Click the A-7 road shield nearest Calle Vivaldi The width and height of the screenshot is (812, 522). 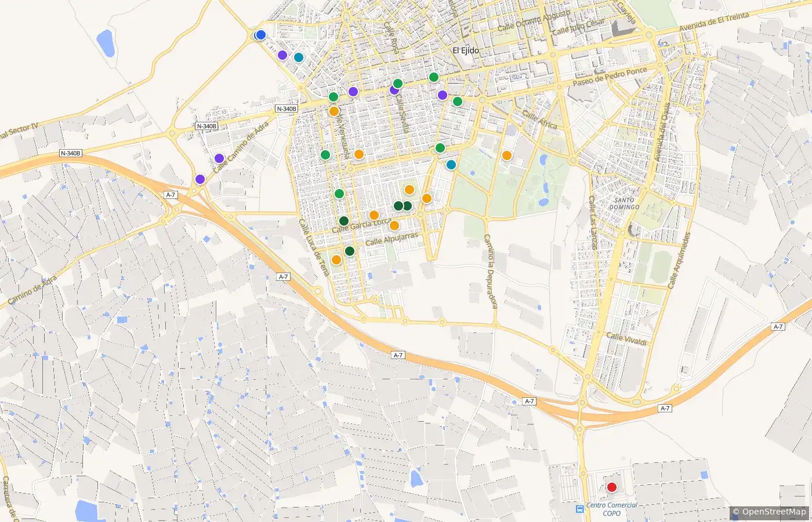pos(665,408)
